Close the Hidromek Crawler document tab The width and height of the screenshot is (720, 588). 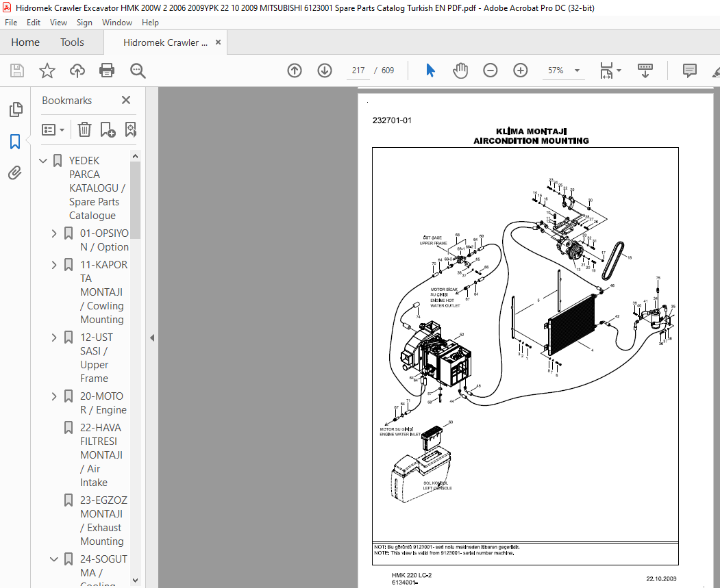click(x=218, y=42)
